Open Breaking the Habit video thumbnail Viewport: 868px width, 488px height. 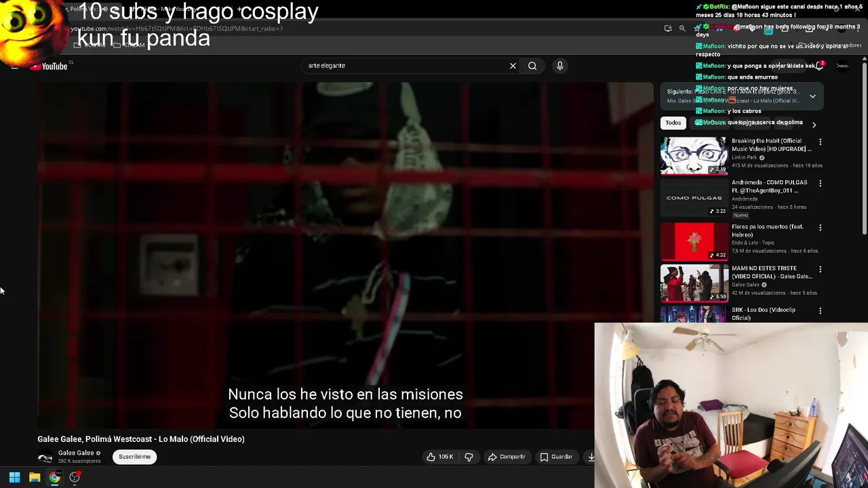coord(694,156)
